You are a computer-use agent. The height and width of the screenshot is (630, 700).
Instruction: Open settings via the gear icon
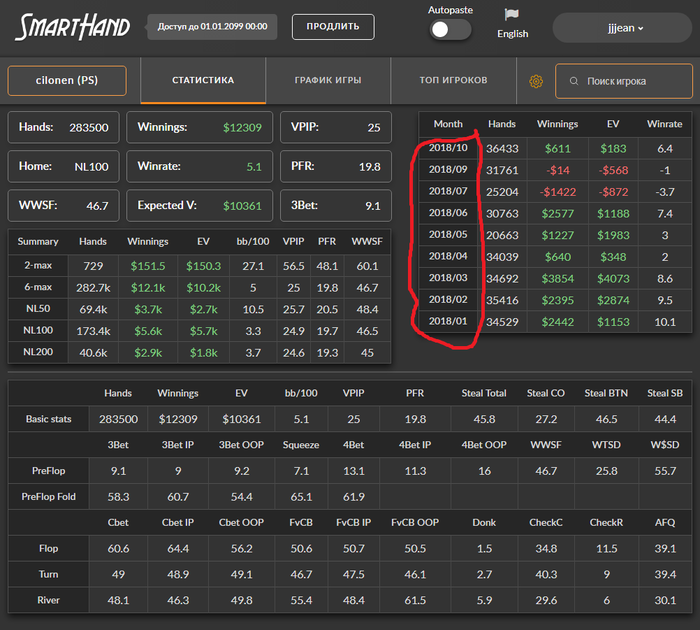coord(535,81)
